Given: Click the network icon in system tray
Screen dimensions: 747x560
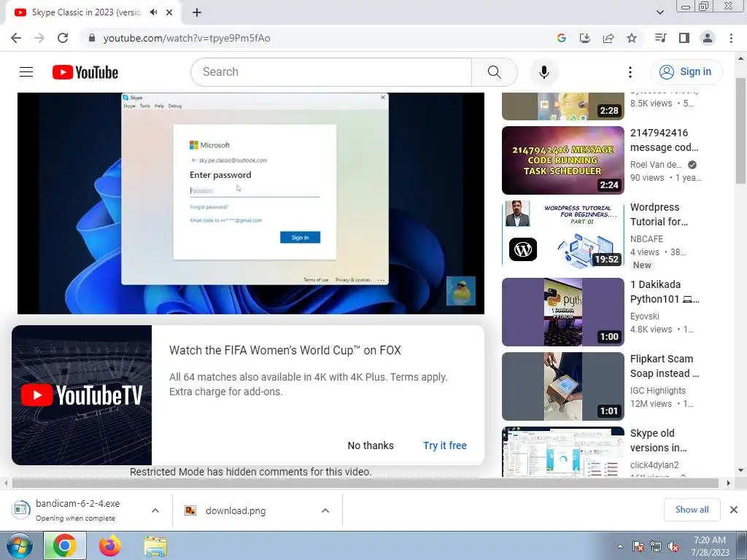Looking at the screenshot, I should click(x=656, y=547).
